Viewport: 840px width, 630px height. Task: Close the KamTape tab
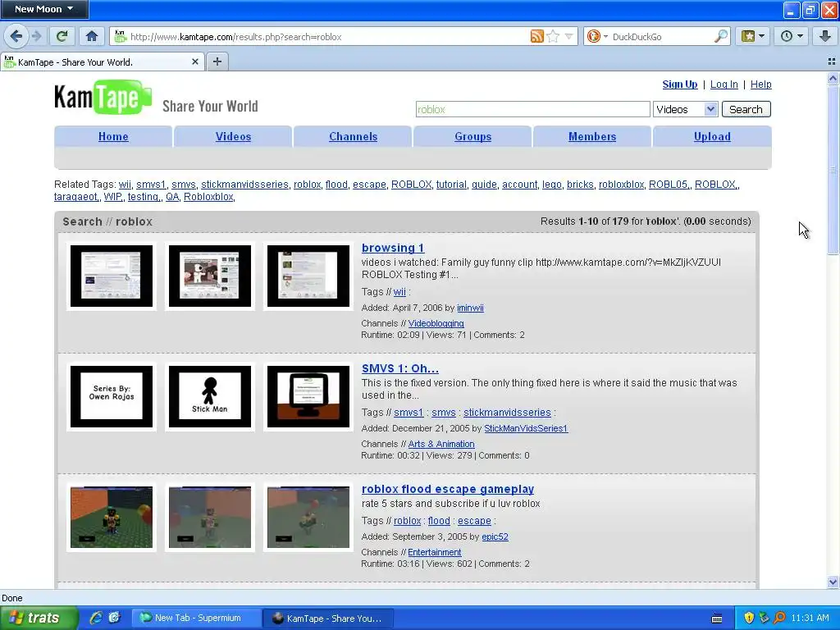[195, 62]
